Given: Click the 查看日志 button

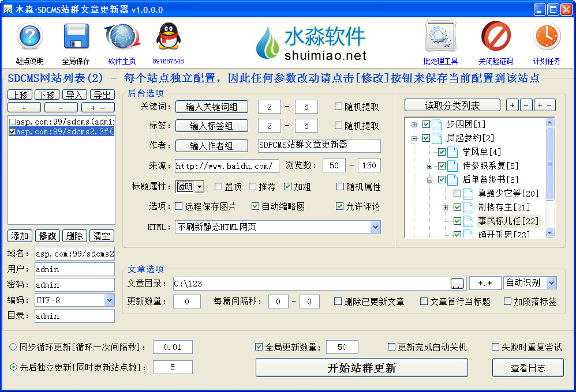Looking at the screenshot, I should (x=528, y=367).
